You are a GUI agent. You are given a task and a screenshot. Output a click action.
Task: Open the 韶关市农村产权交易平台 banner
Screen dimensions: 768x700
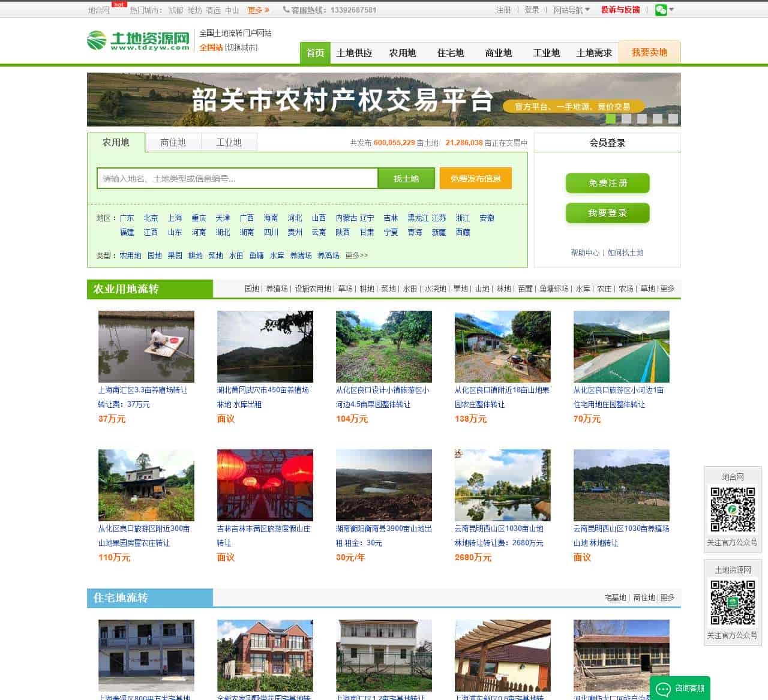384,100
